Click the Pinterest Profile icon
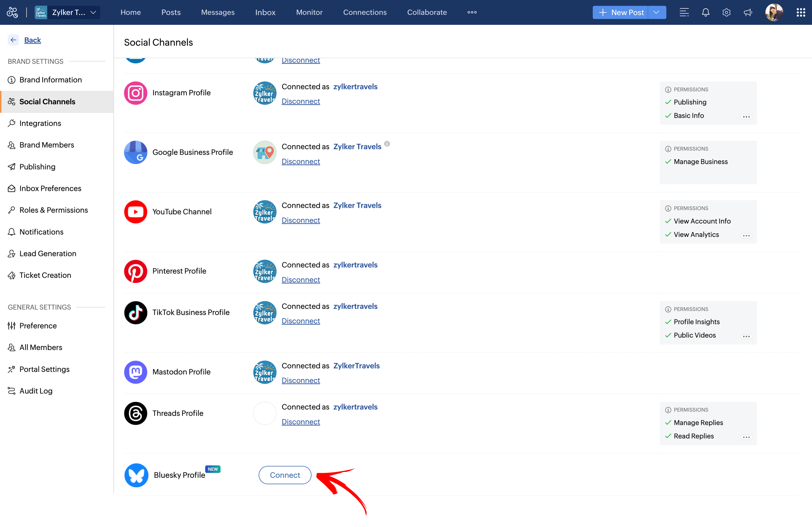The width and height of the screenshot is (812, 527). pos(135,271)
